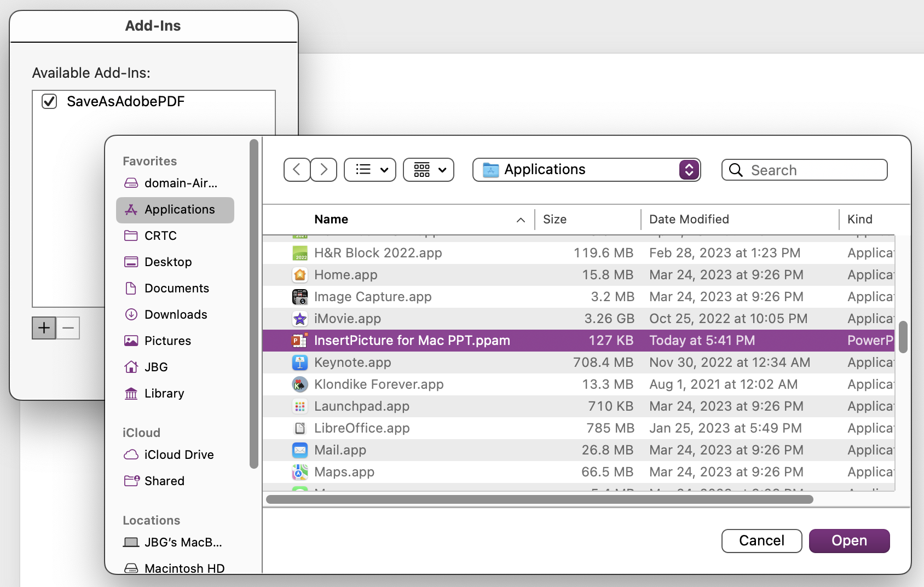Image resolution: width=924 pixels, height=587 pixels.
Task: Click the Keynote.app icon
Action: pyautogui.click(x=300, y=362)
